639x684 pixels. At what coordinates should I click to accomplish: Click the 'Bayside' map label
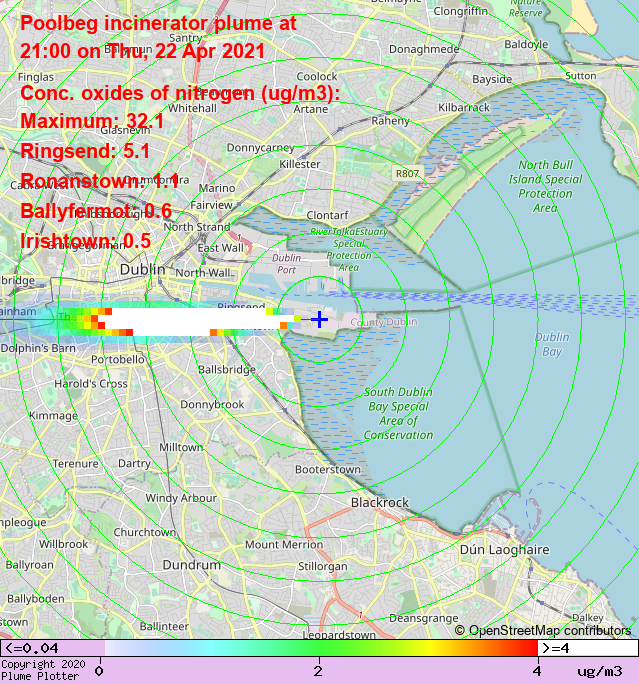pyautogui.click(x=492, y=79)
